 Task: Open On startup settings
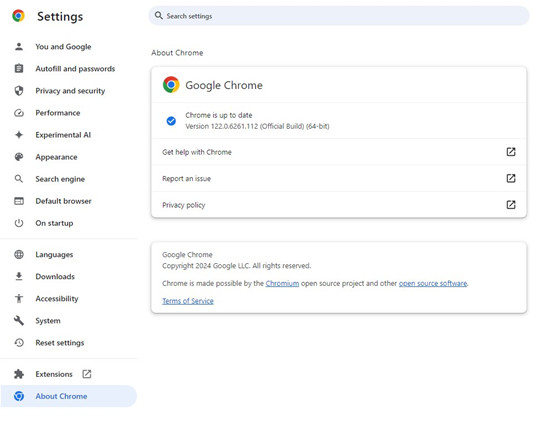click(x=54, y=223)
